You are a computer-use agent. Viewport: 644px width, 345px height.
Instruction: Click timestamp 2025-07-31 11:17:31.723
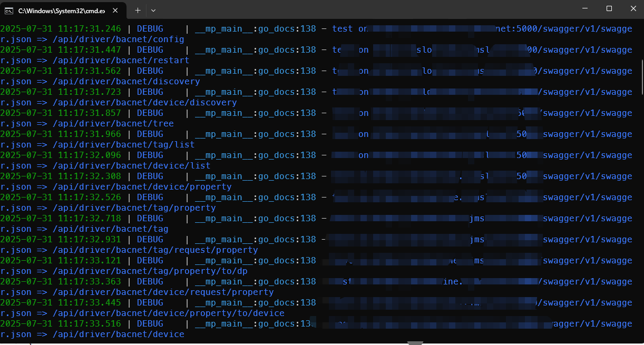coord(61,92)
